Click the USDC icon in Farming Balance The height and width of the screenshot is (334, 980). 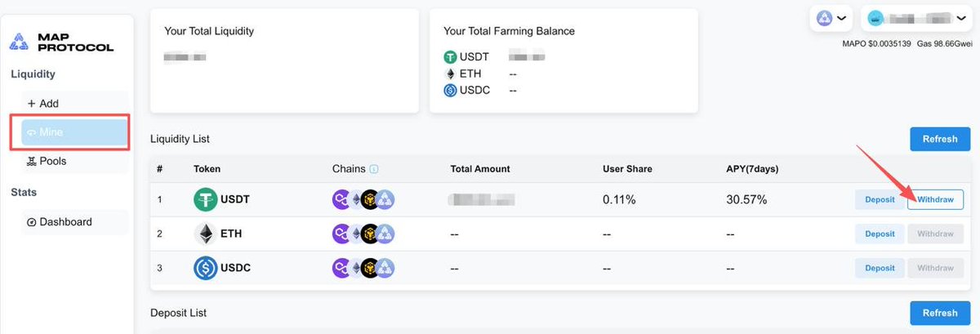[449, 90]
